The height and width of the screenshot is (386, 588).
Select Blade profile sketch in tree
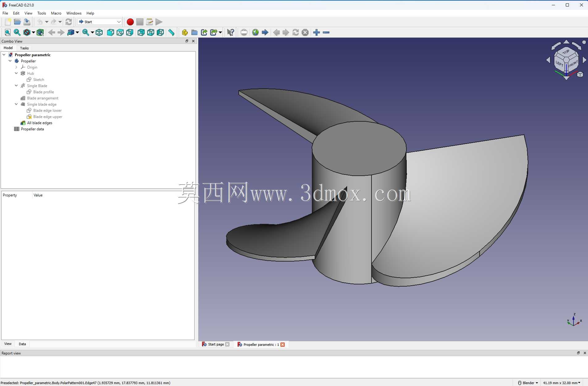pyautogui.click(x=44, y=92)
